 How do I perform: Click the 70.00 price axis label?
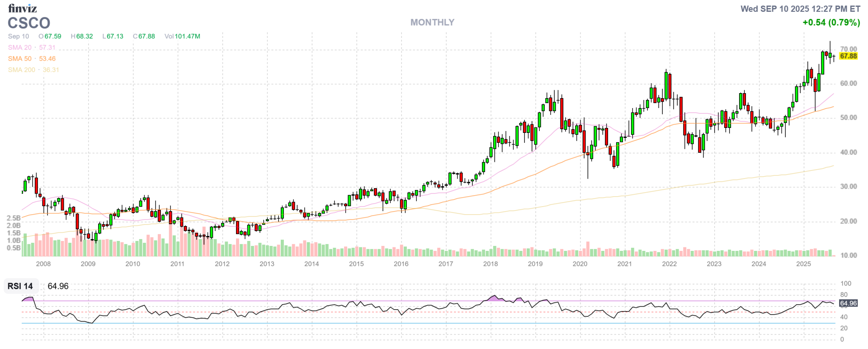[848, 49]
